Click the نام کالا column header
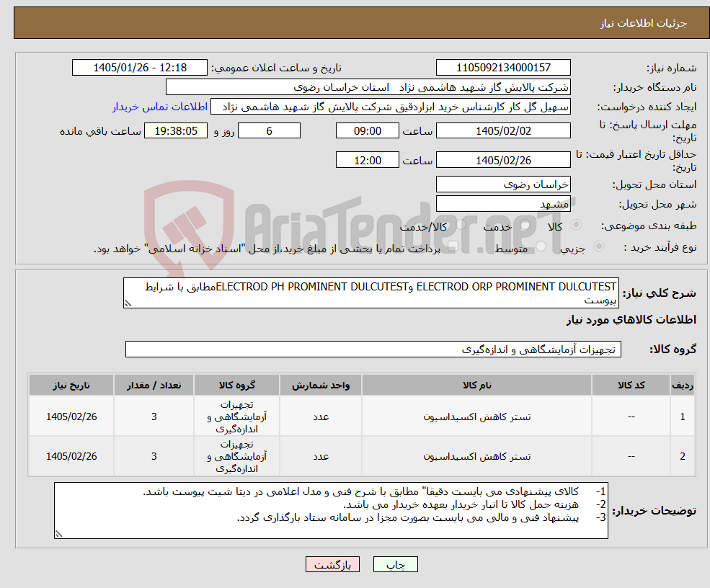The width and height of the screenshot is (710, 588). coord(476,386)
